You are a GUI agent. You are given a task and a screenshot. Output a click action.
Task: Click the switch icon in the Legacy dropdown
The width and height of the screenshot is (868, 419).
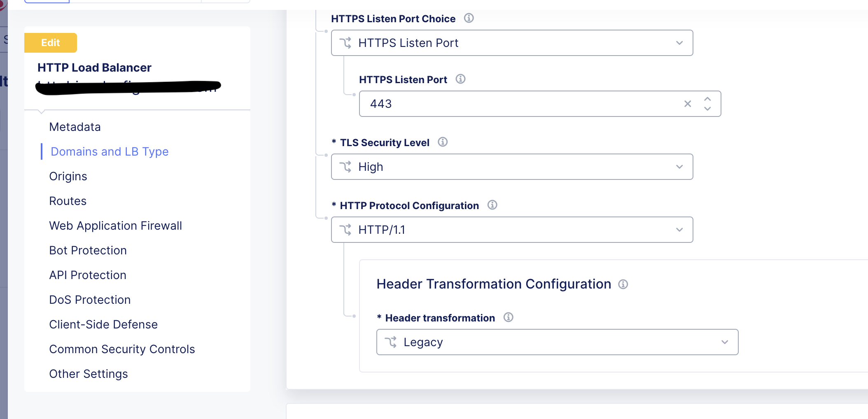[391, 342]
